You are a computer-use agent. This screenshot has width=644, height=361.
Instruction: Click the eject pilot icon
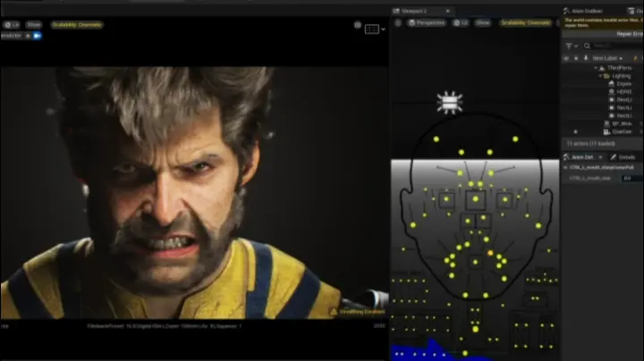(x=28, y=36)
